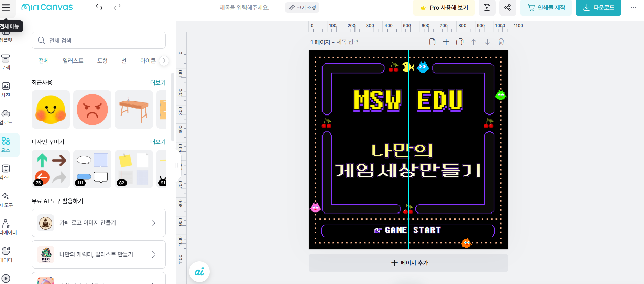
Task: Select the 요소 elements sidebar section
Action: [x=6, y=145]
